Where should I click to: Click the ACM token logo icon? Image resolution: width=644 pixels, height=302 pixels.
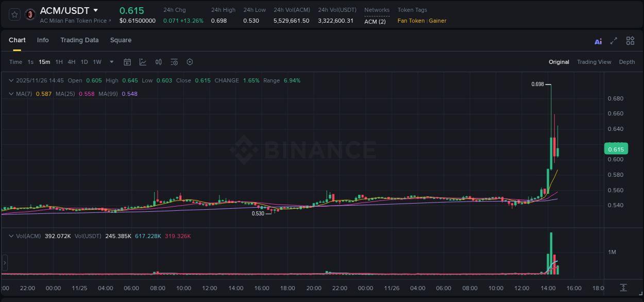tap(29, 14)
